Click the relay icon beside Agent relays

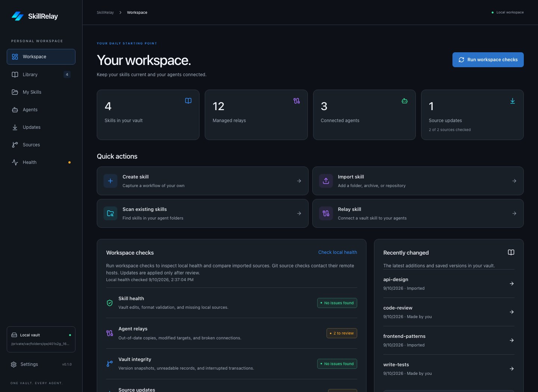pos(109,333)
